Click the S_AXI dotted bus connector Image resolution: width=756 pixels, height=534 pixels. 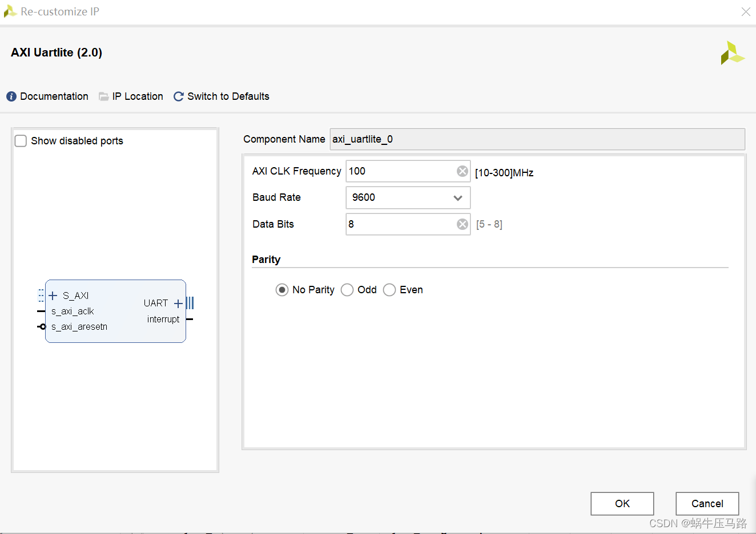click(41, 296)
